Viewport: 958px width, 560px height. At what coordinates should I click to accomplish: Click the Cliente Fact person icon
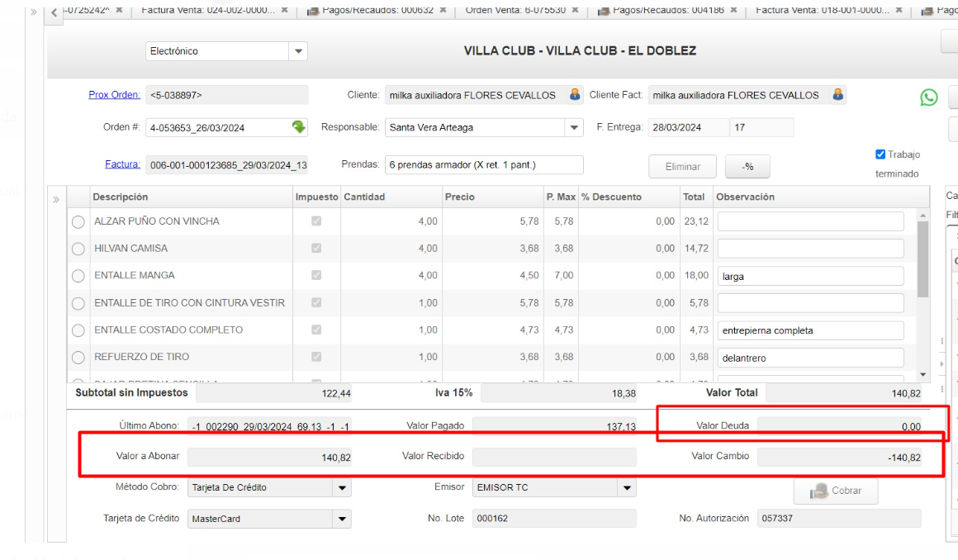pos(838,95)
